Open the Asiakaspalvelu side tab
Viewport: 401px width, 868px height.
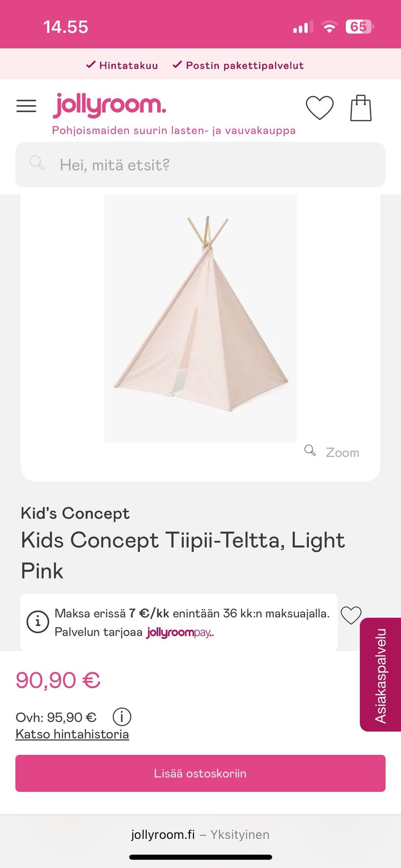[x=381, y=675]
